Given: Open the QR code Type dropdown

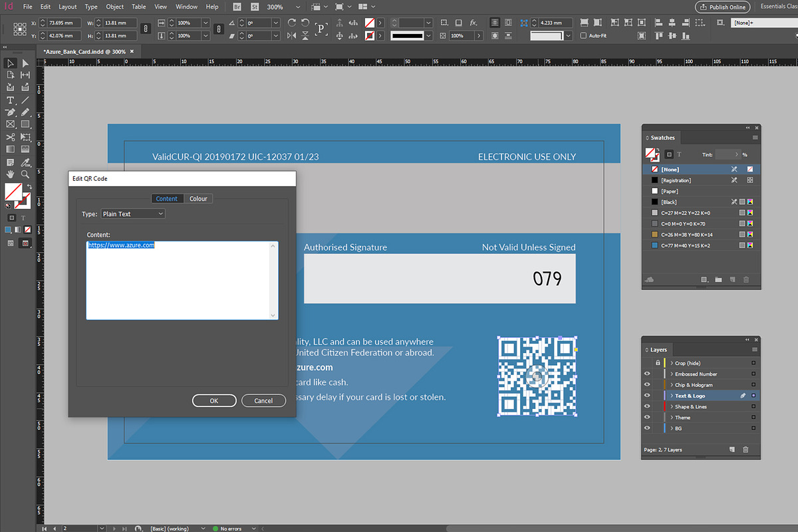Looking at the screenshot, I should click(x=132, y=214).
